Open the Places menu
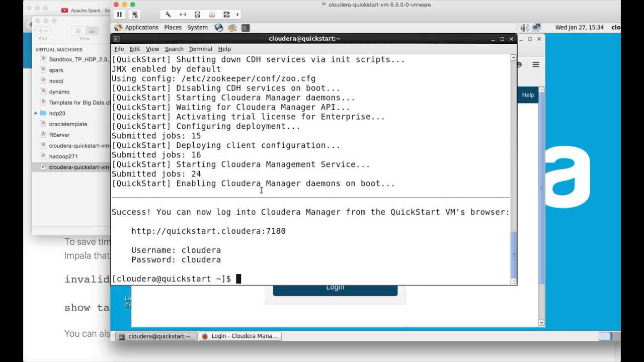 point(173,28)
